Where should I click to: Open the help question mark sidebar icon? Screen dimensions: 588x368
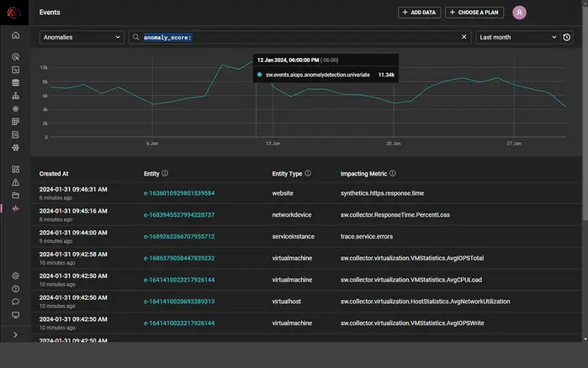coord(15,289)
